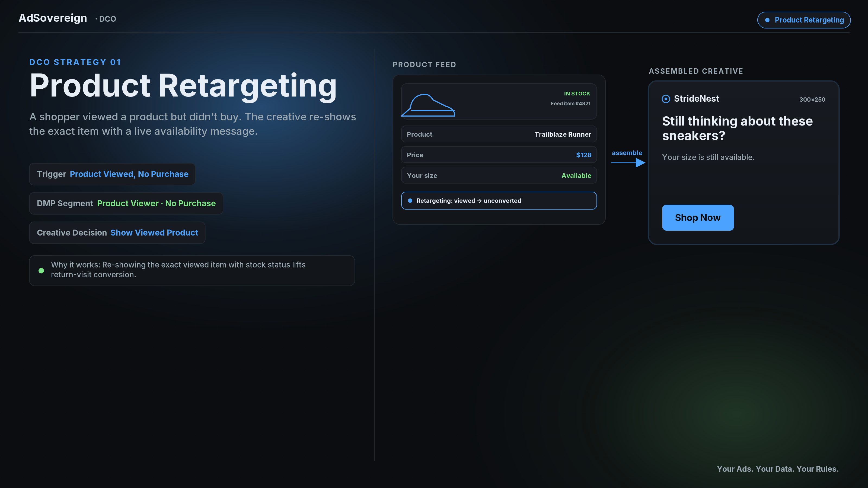This screenshot has height=488, width=868.
Task: Click the 300×250 size label
Action: [x=812, y=99]
